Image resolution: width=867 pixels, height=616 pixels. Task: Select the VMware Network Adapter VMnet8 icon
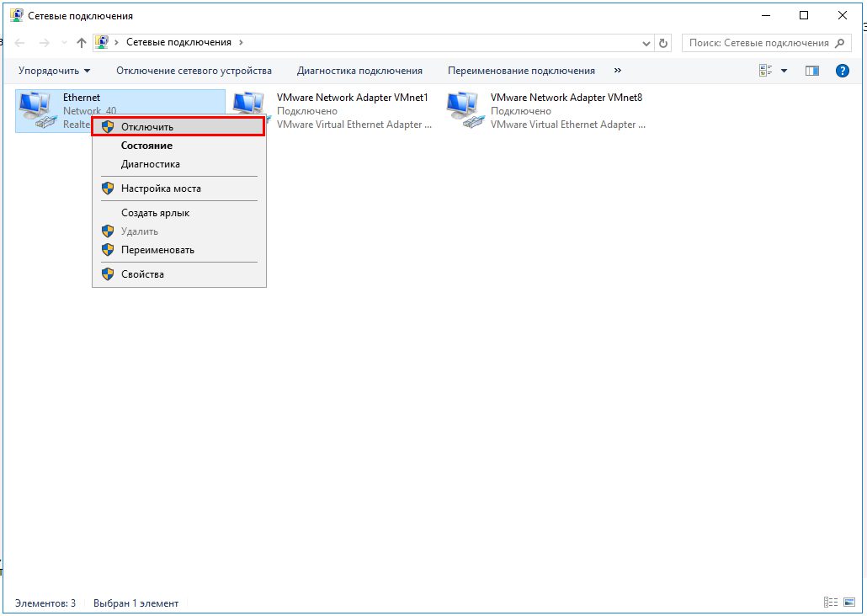pos(463,110)
